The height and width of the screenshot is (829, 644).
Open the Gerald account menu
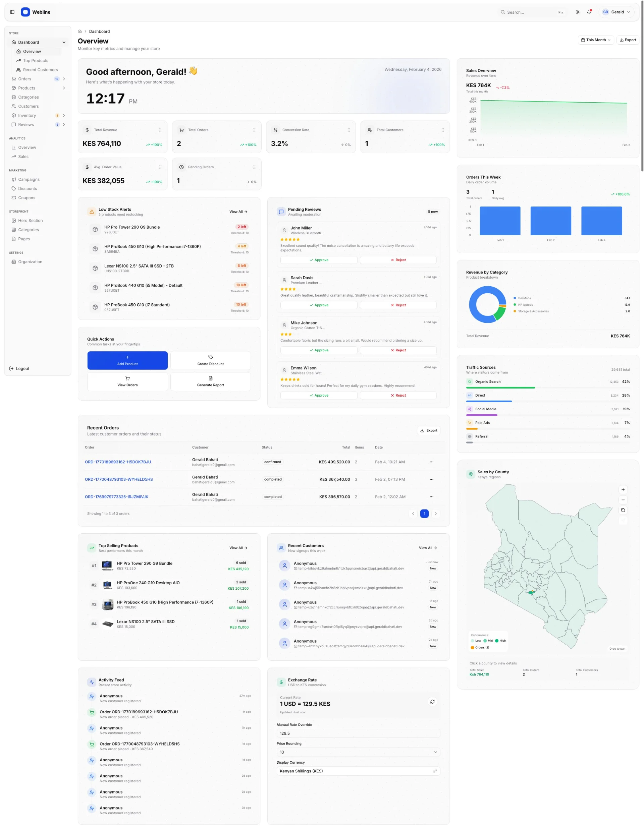616,12
